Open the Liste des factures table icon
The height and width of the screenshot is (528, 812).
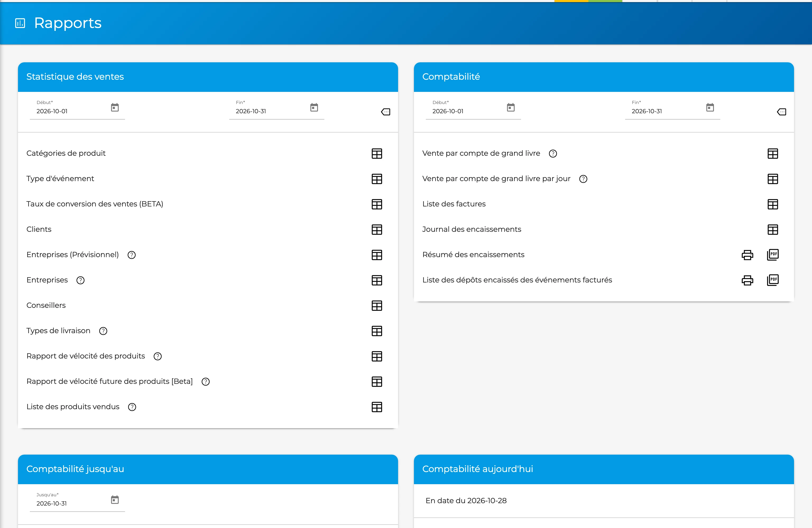click(773, 204)
